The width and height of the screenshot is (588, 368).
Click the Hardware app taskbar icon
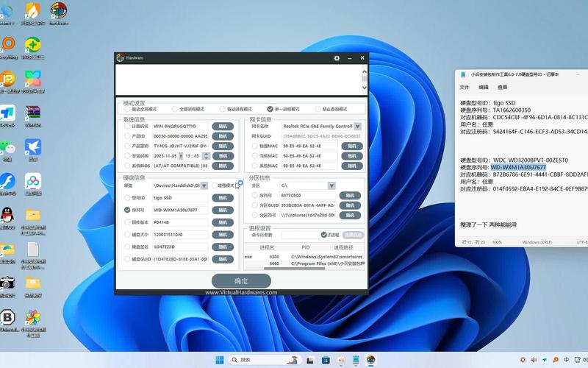click(370, 360)
